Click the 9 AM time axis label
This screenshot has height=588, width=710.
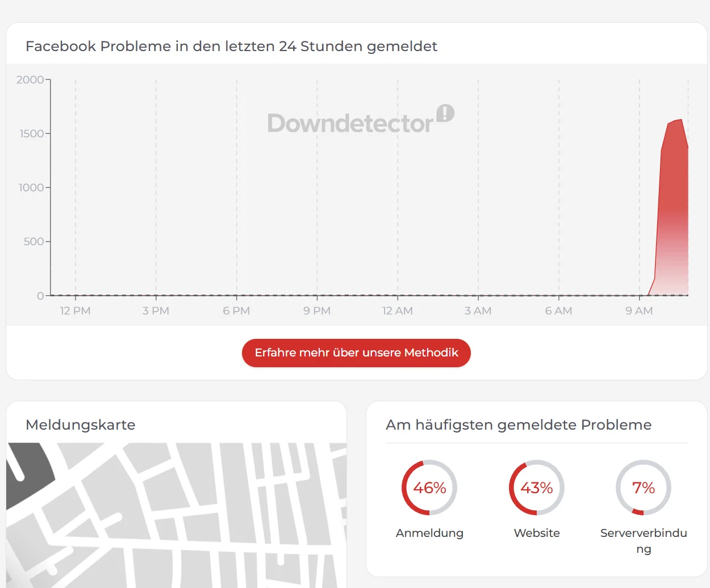[639, 311]
